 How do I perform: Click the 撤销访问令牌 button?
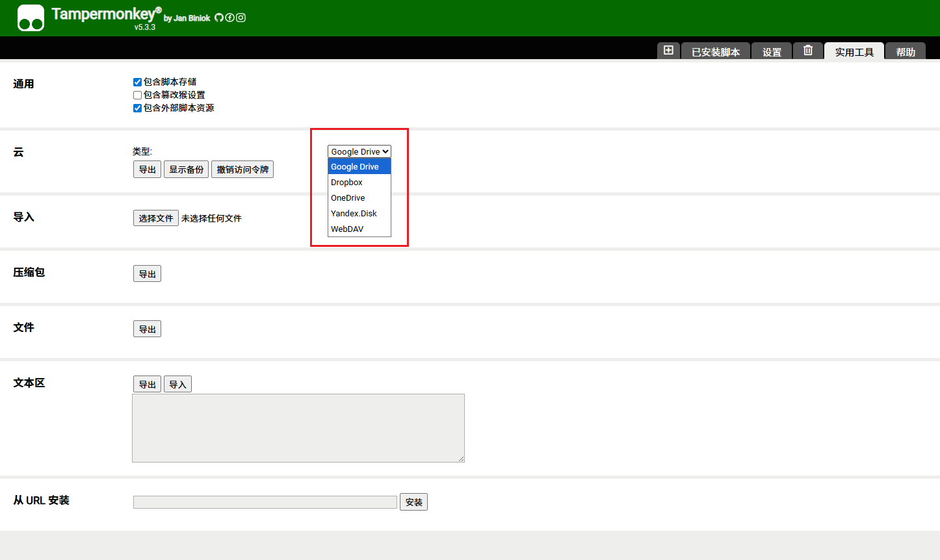pos(242,170)
